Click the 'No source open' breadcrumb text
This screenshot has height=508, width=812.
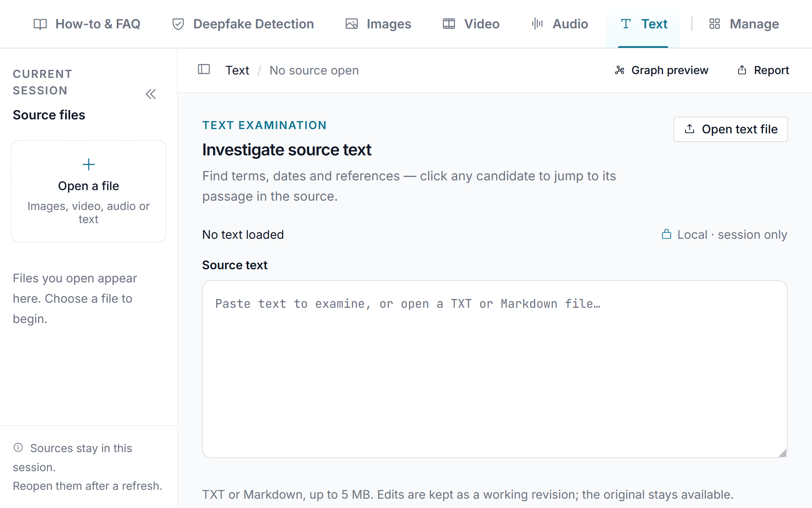[x=314, y=70]
